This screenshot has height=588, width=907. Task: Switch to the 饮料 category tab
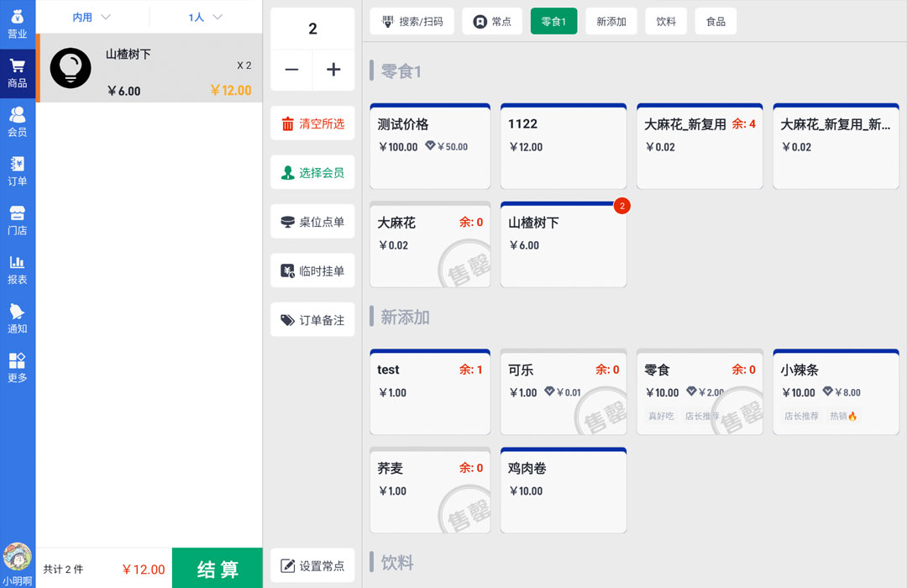click(x=666, y=21)
